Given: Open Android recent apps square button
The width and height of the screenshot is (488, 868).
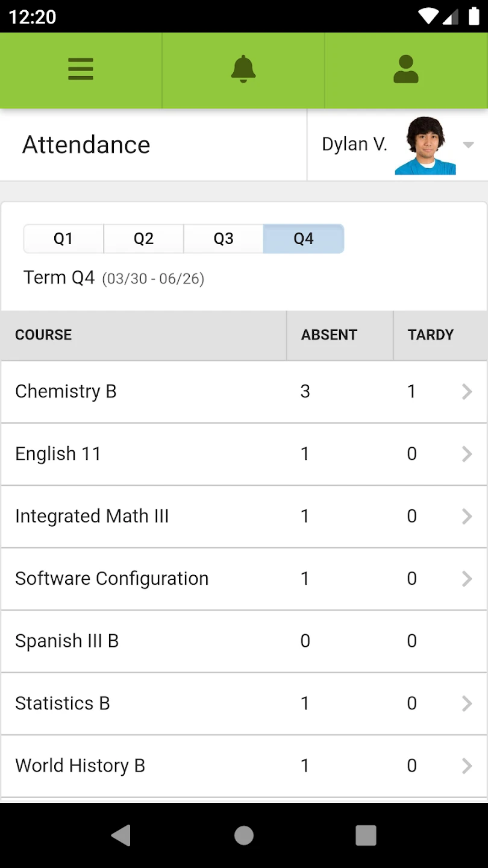Looking at the screenshot, I should (366, 835).
